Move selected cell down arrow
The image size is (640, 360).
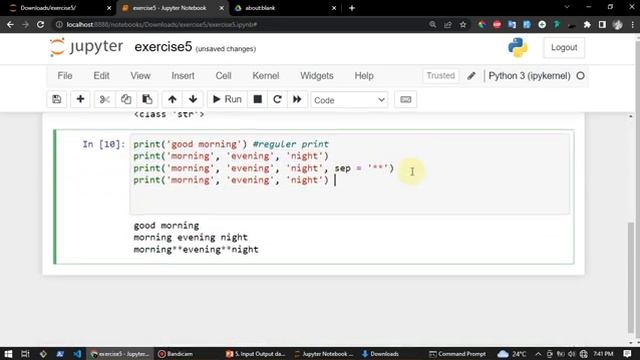(x=193, y=100)
